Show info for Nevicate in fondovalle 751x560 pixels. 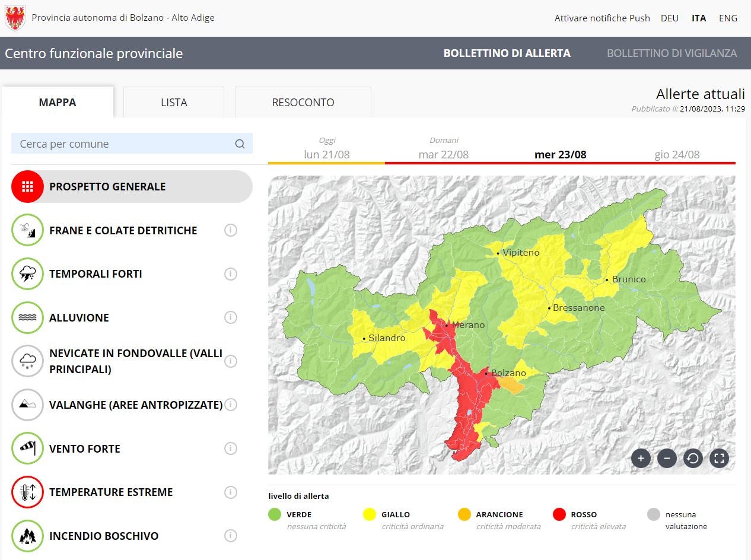pos(231,361)
